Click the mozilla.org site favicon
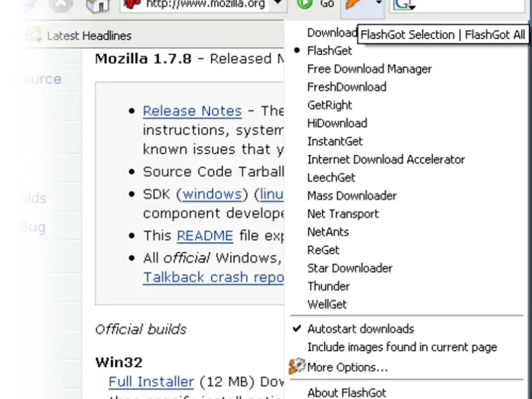The width and height of the screenshot is (532, 399). tap(132, 4)
